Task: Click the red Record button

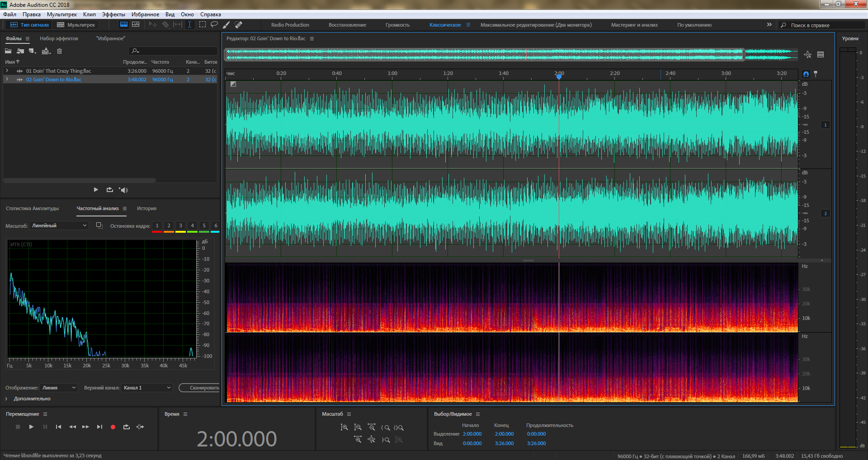Action: click(113, 427)
